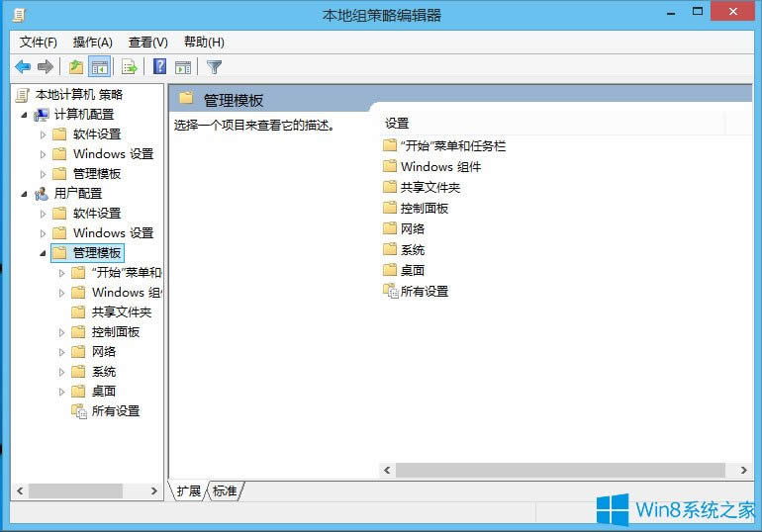Image resolution: width=762 pixels, height=532 pixels.
Task: Click left arrow of settings list scrollbar
Action: click(x=387, y=470)
